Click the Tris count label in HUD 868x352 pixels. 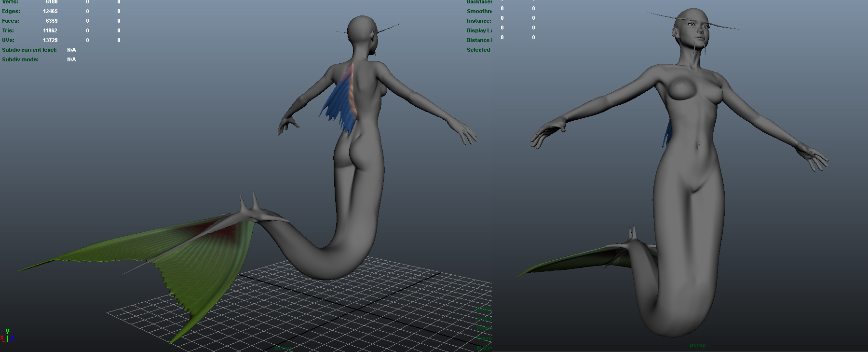click(x=8, y=30)
